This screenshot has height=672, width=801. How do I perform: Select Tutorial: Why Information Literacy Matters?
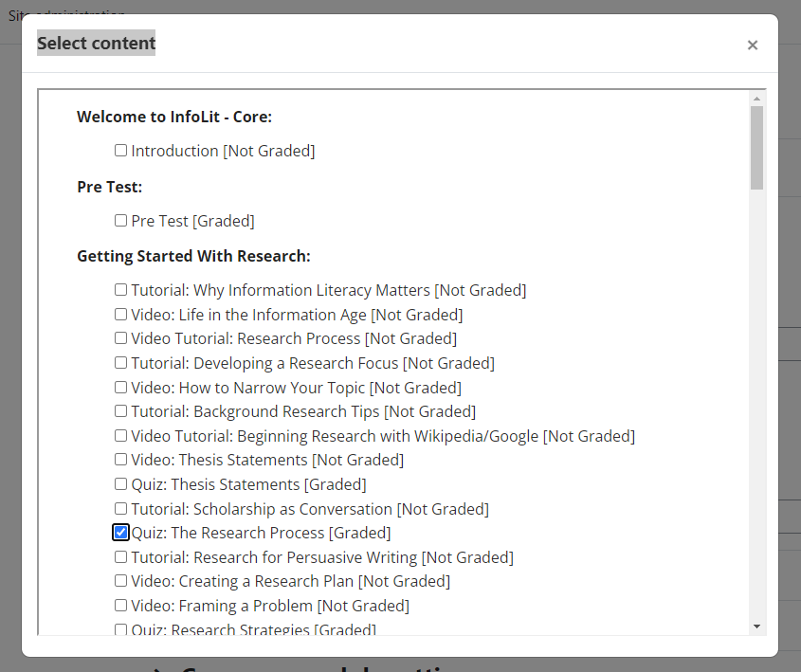pyautogui.click(x=120, y=289)
